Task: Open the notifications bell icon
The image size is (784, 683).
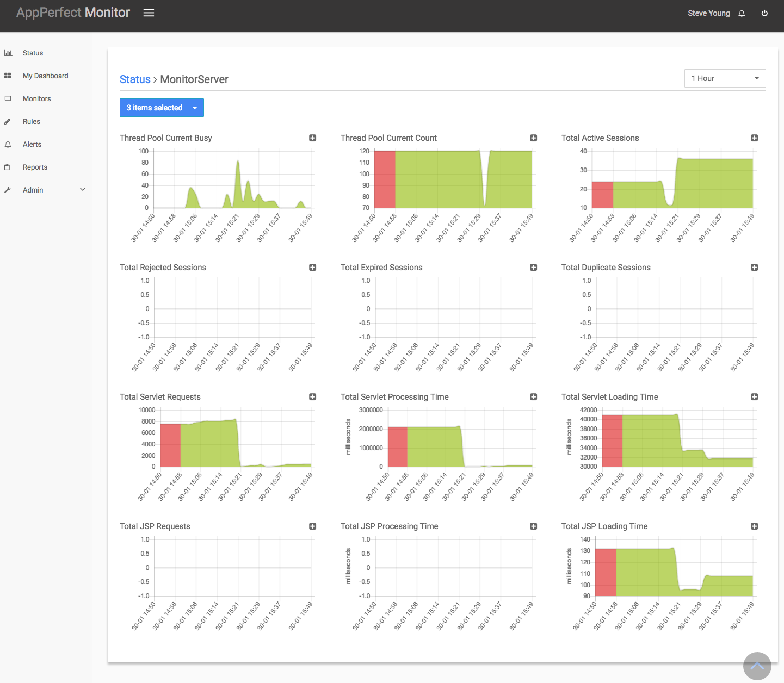Action: pos(742,13)
